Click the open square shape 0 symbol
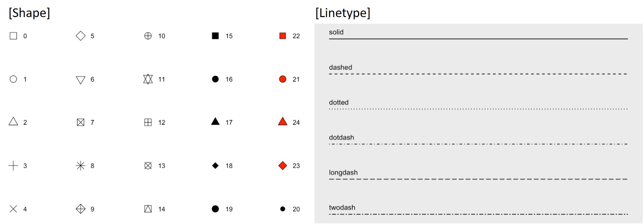This screenshot has width=644, height=224. pos(13,36)
